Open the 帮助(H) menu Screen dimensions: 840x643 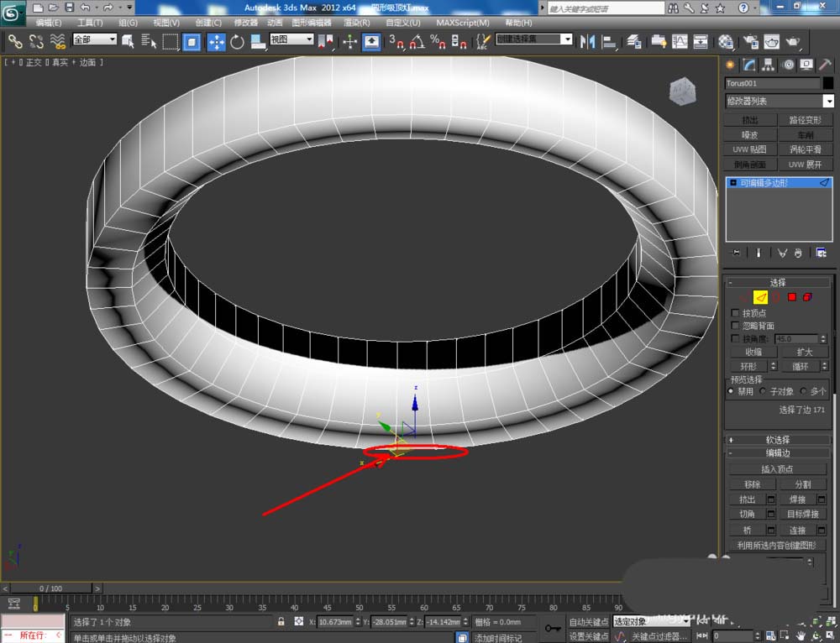coord(518,23)
